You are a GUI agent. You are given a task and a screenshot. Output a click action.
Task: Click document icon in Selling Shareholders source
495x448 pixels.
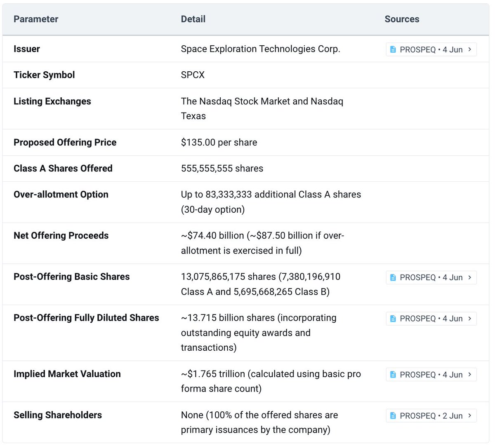tap(393, 416)
